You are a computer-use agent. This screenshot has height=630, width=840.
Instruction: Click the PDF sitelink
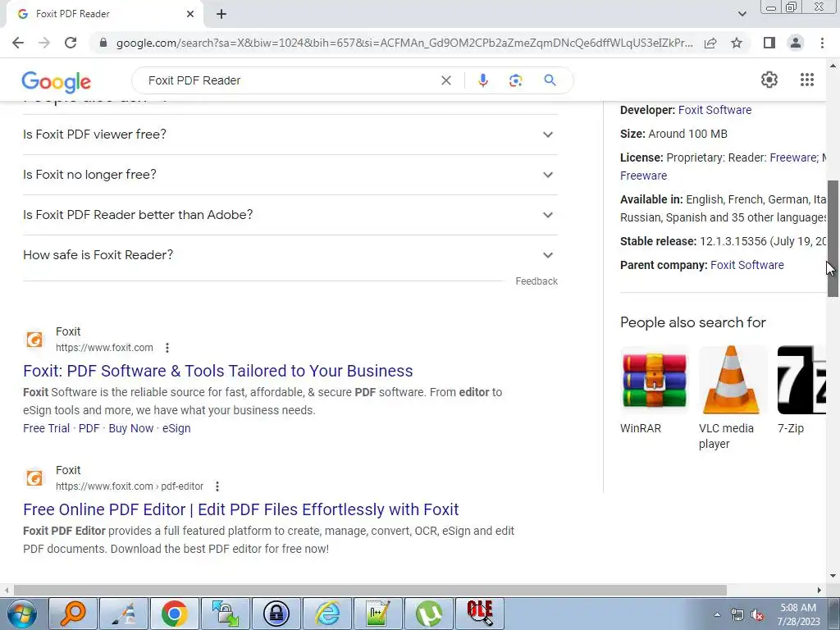pyautogui.click(x=89, y=428)
